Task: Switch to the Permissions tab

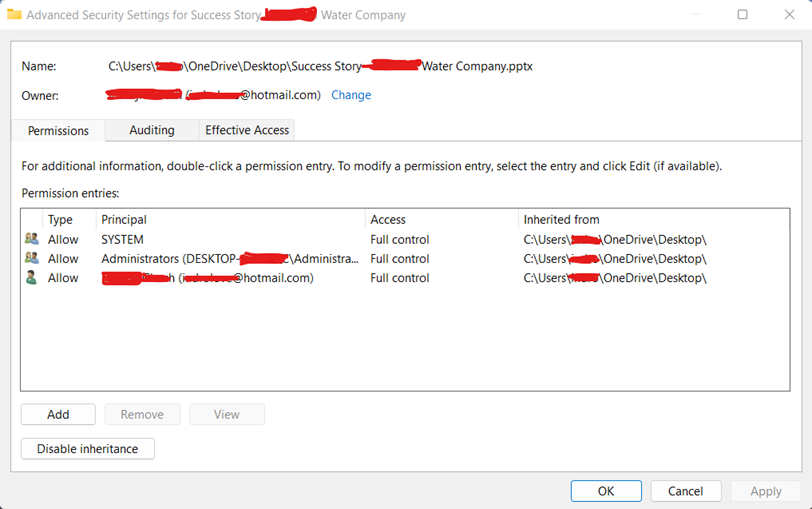Action: (x=58, y=131)
